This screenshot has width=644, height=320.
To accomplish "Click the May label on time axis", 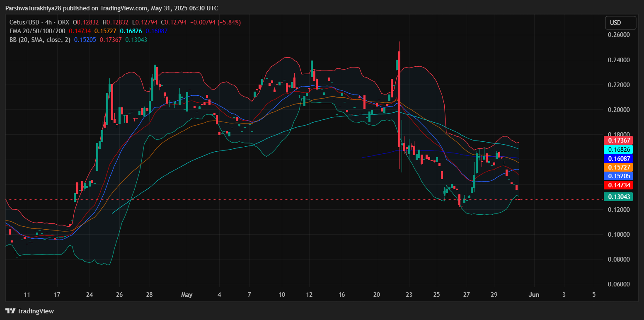I will (x=187, y=295).
